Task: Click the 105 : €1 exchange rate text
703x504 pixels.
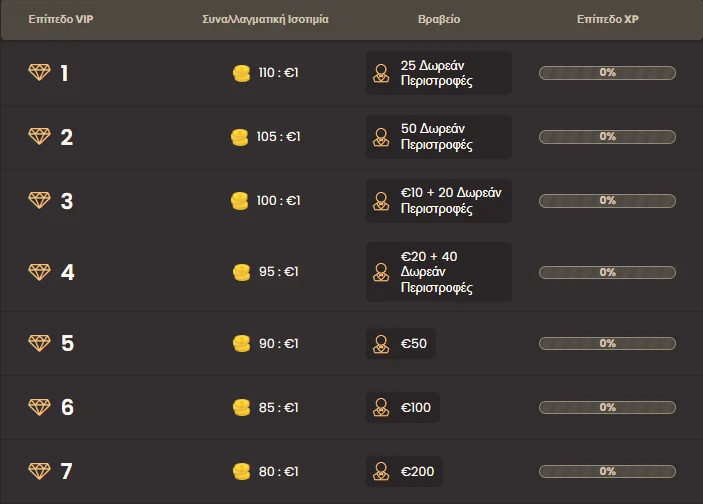Action: 278,137
